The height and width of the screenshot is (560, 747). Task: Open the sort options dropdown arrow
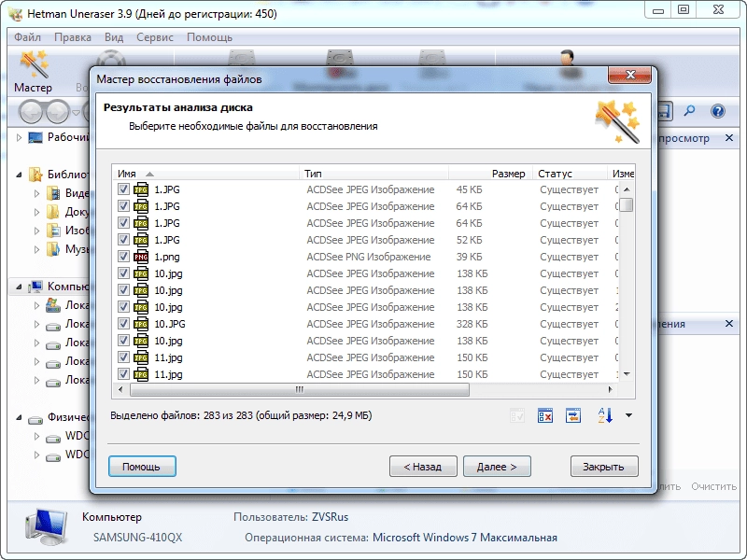pos(628,415)
